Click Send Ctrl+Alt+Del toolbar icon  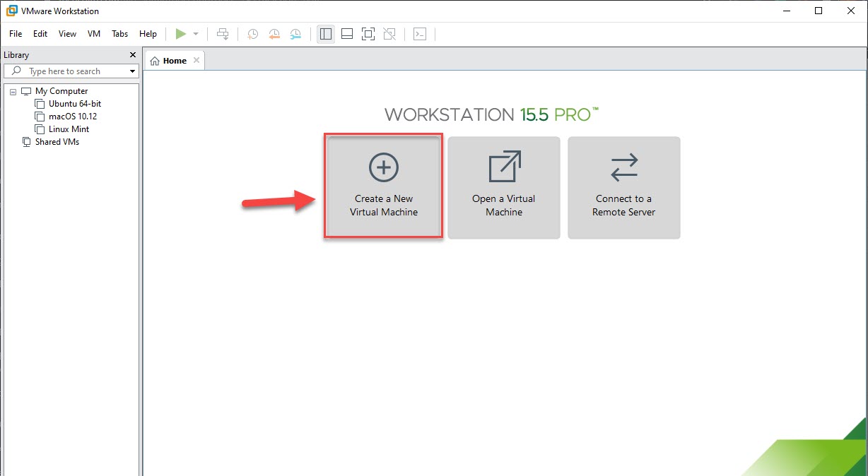coord(223,34)
